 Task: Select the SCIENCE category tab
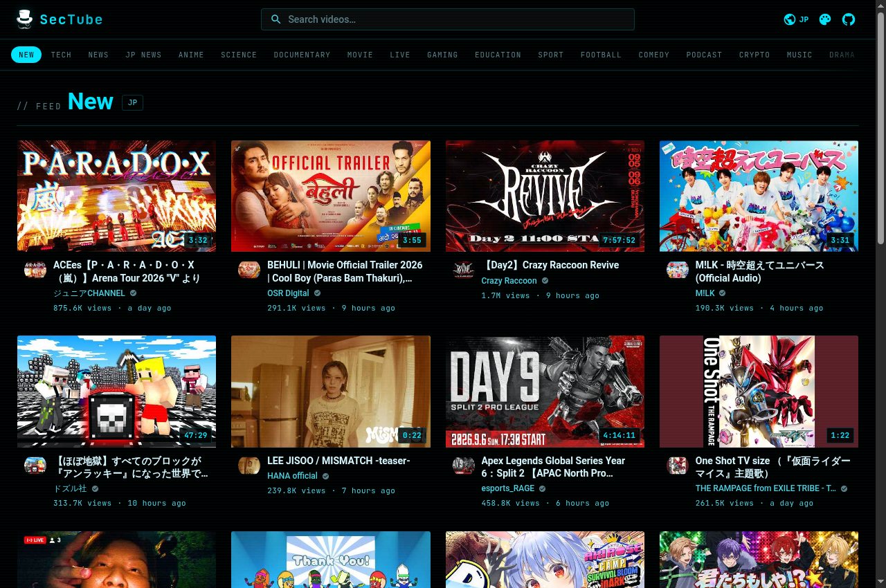[x=239, y=55]
